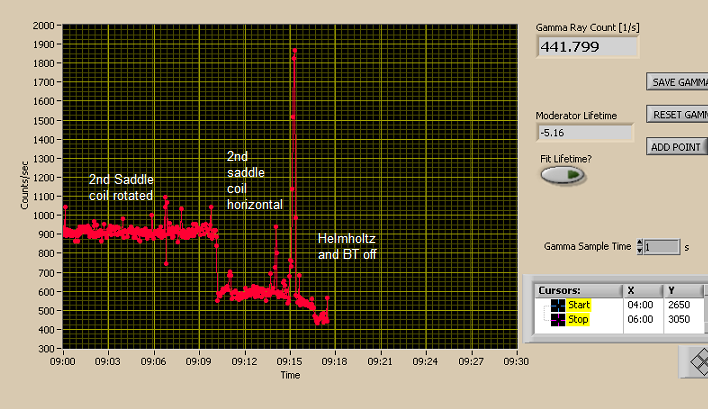This screenshot has width=708, height=409.
Task: Click the peak data point near 1870 counts
Action: tap(294, 51)
